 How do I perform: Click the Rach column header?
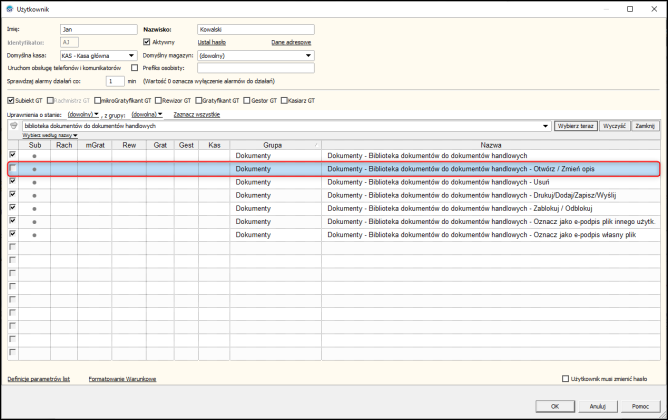[64, 145]
